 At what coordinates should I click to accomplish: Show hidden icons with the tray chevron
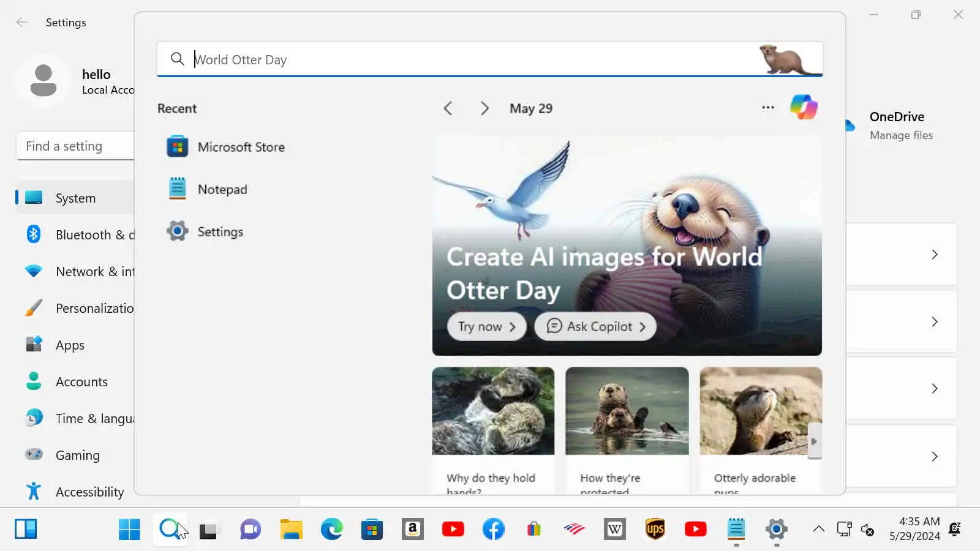pos(818,529)
